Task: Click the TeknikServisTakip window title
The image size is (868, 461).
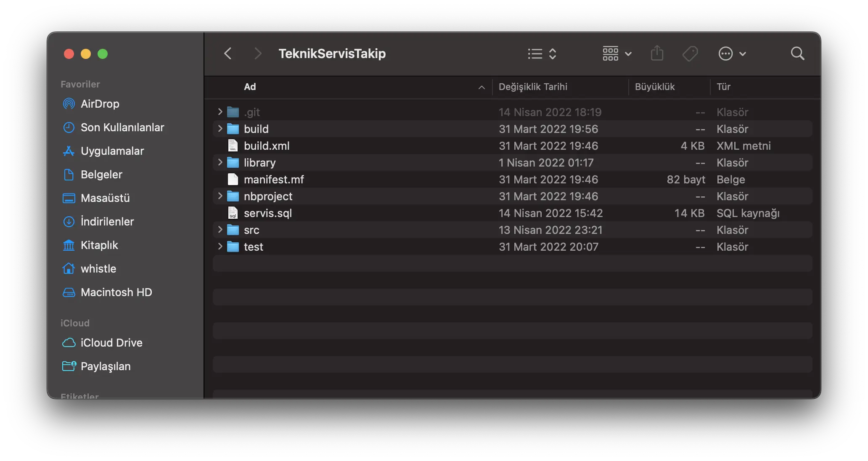Action: 332,53
